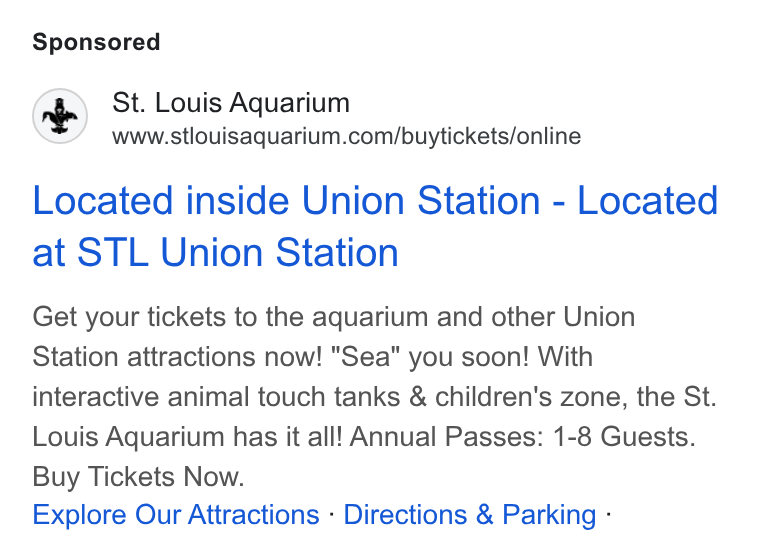Click the word 'Located' ending headline's first line

[x=648, y=200]
